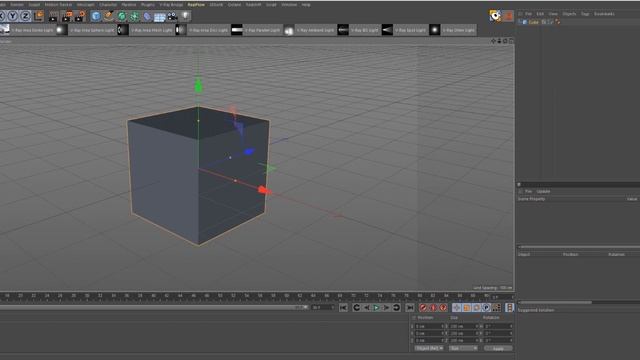Open the timeline layout filmstrip icon
Screen dimensions: 640x360
tap(510, 308)
